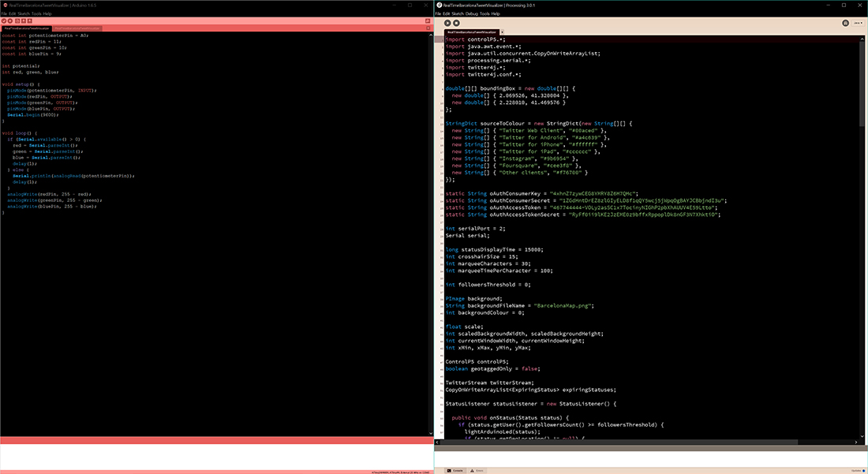Run the sketch in Processing
The width and height of the screenshot is (868, 474).
pyautogui.click(x=447, y=23)
